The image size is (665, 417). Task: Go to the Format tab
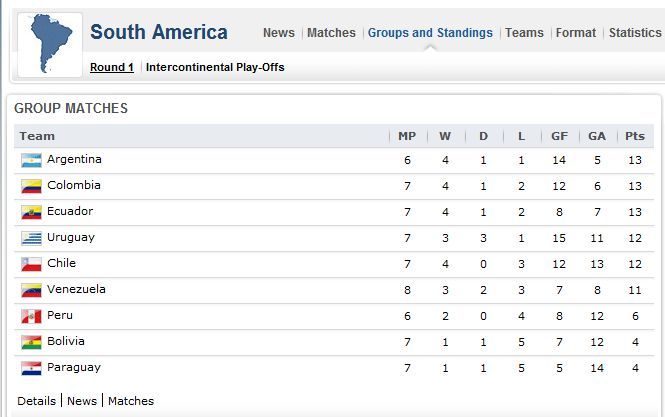(576, 33)
